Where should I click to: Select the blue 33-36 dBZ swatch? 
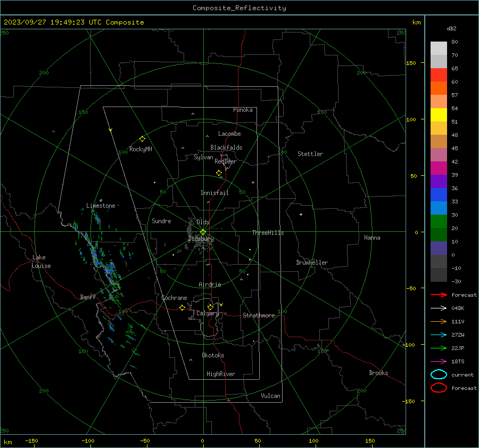click(x=439, y=195)
